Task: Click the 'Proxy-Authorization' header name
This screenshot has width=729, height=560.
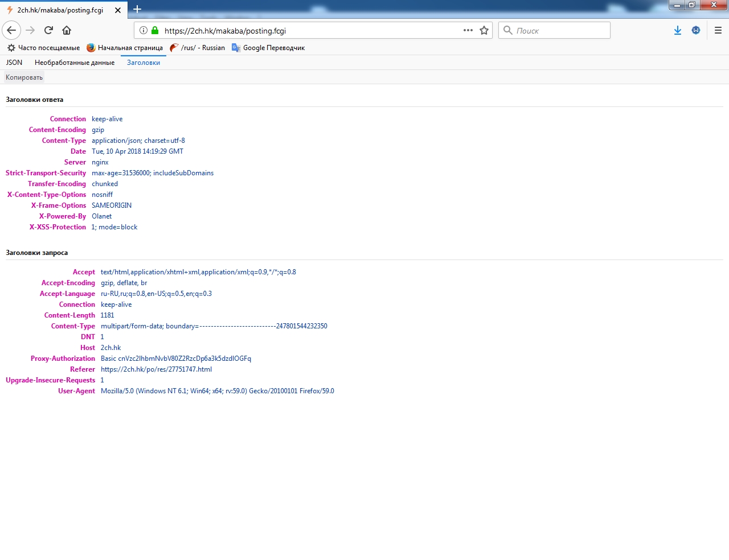Action: (63, 359)
